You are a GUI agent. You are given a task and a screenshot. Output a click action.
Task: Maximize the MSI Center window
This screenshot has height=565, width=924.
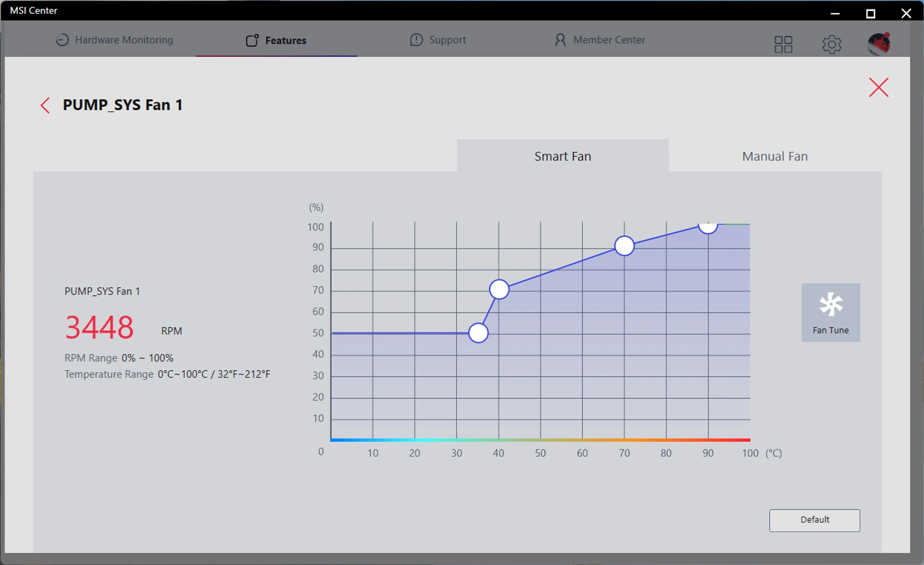[x=871, y=13]
